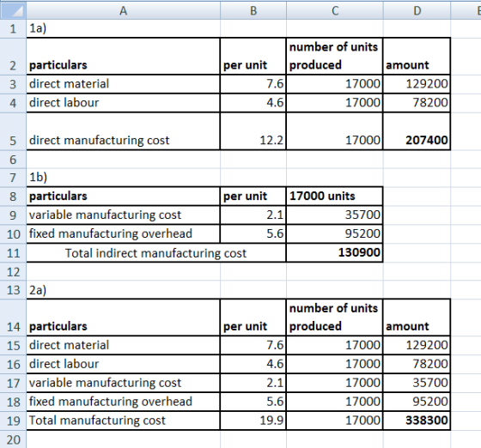Click value 35700 in row 9
The width and height of the screenshot is (481, 448).
(x=335, y=215)
